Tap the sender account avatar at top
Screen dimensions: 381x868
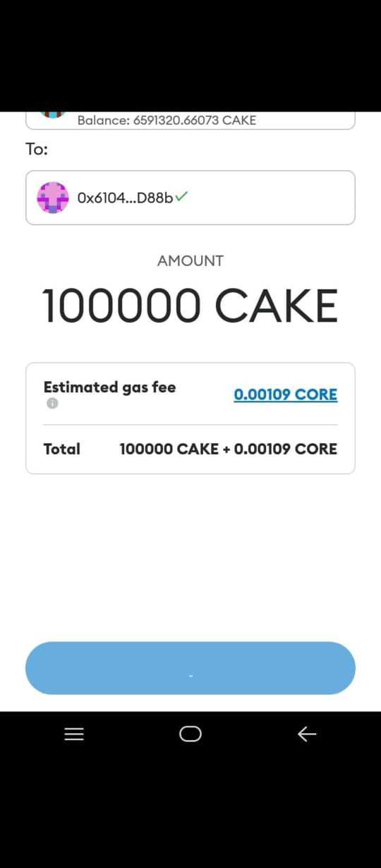coord(53,114)
